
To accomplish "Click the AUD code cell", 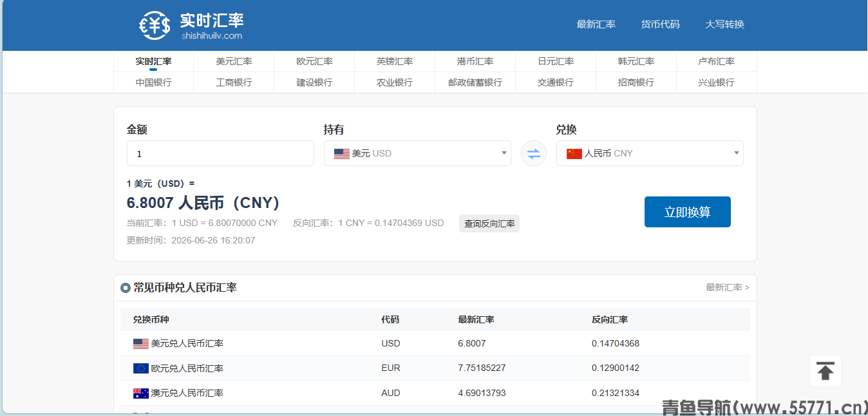I will click(391, 393).
